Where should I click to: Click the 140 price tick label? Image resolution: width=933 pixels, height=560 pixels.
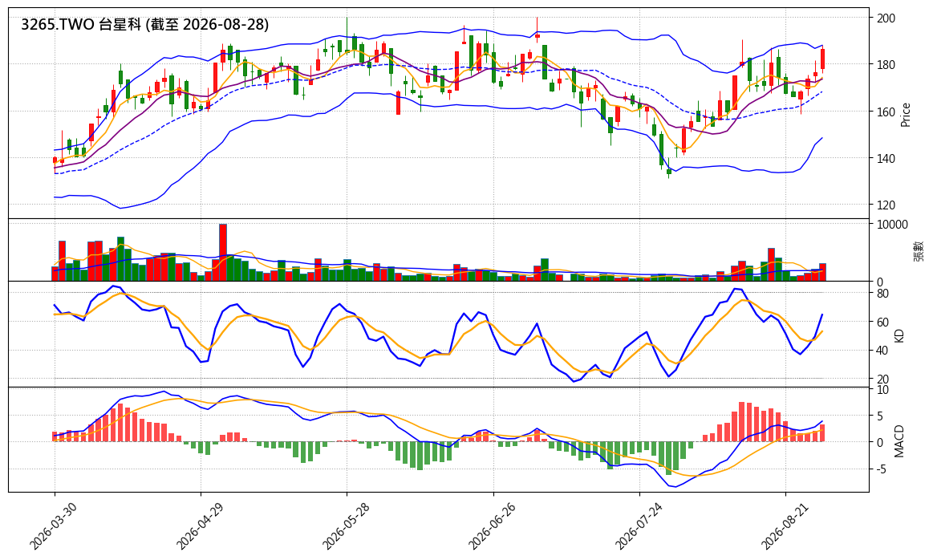point(886,158)
